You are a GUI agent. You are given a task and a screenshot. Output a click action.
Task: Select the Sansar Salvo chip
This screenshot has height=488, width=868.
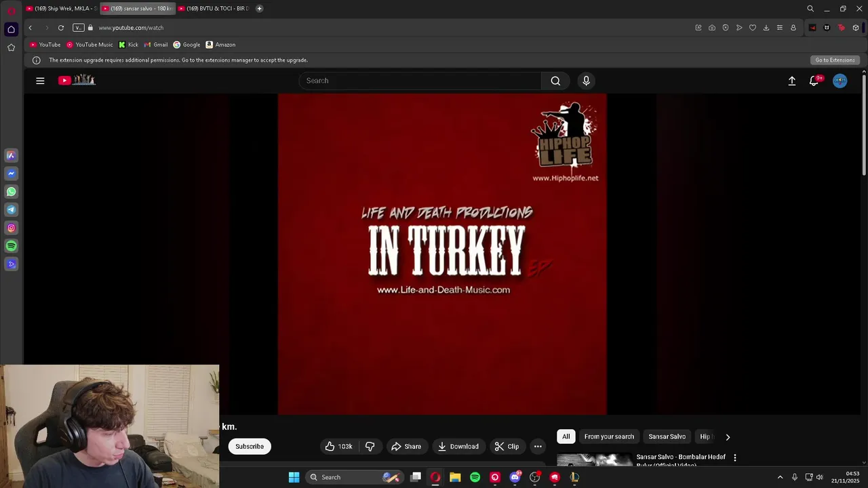tap(667, 436)
